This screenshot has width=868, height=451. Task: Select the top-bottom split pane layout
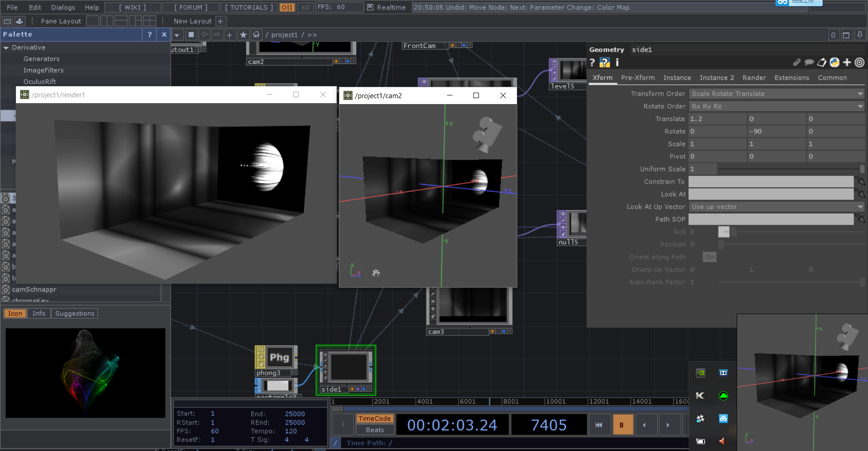pyautogui.click(x=121, y=21)
